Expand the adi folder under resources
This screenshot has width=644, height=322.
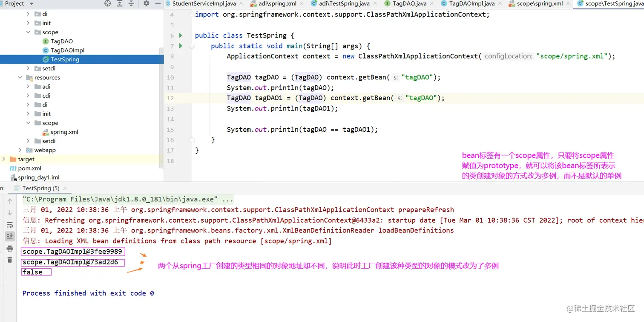[x=28, y=87]
